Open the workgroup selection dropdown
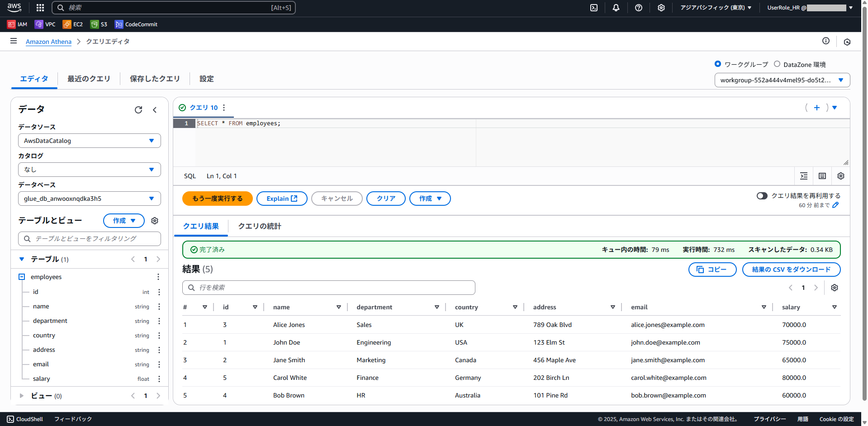Viewport: 868px width, 426px height. click(x=782, y=80)
